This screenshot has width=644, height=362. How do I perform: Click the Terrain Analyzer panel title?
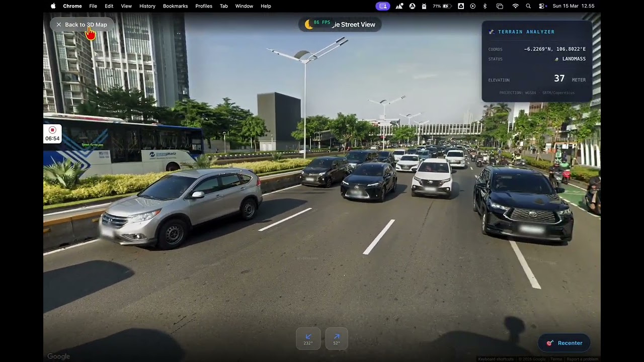pos(526,32)
